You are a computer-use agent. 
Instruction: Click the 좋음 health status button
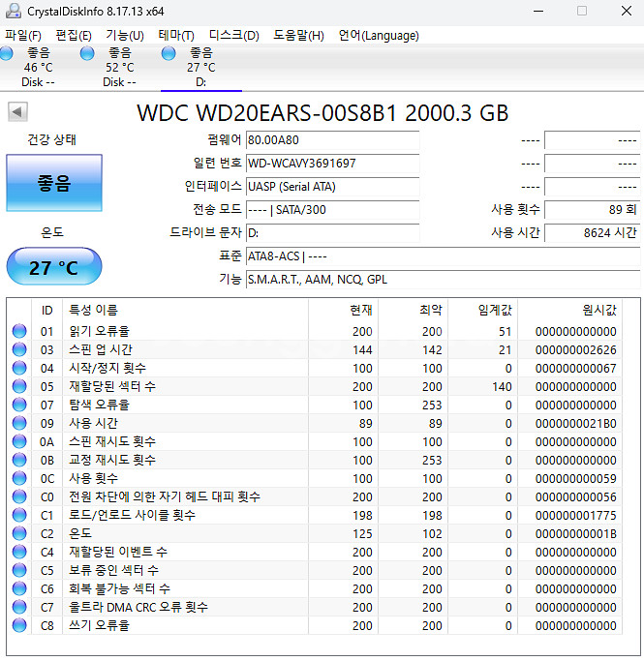click(x=54, y=183)
